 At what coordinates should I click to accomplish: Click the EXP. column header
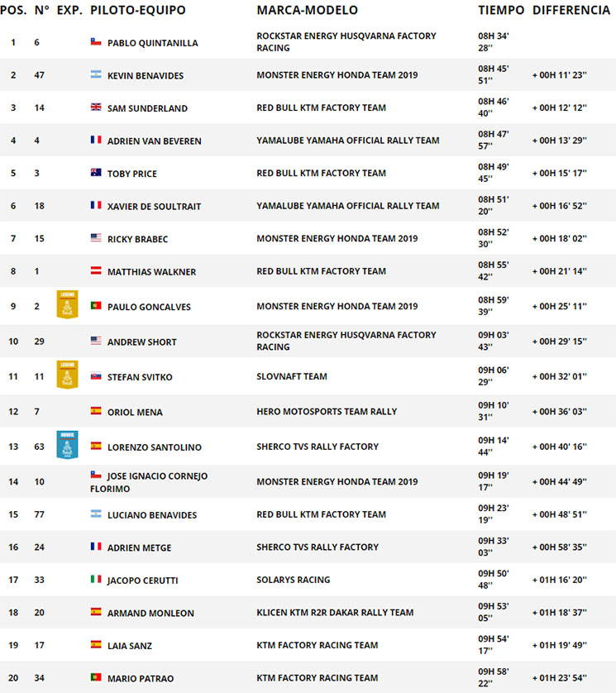[69, 10]
